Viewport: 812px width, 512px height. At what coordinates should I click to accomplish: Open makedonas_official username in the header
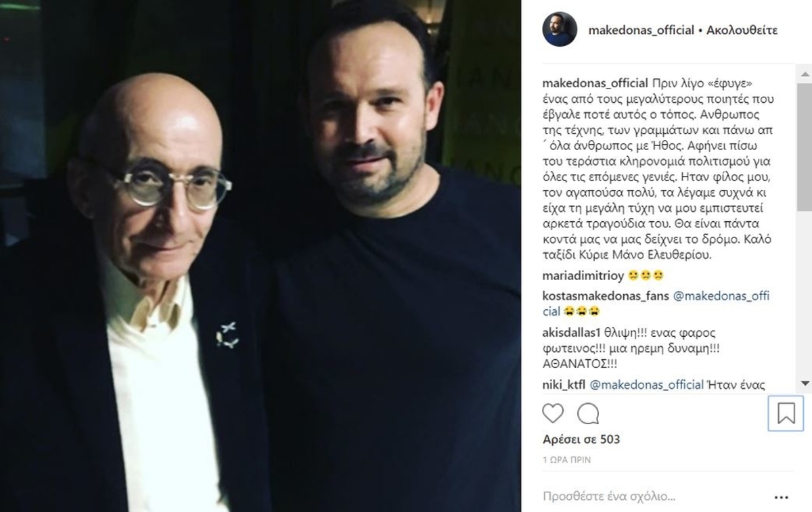point(641,30)
